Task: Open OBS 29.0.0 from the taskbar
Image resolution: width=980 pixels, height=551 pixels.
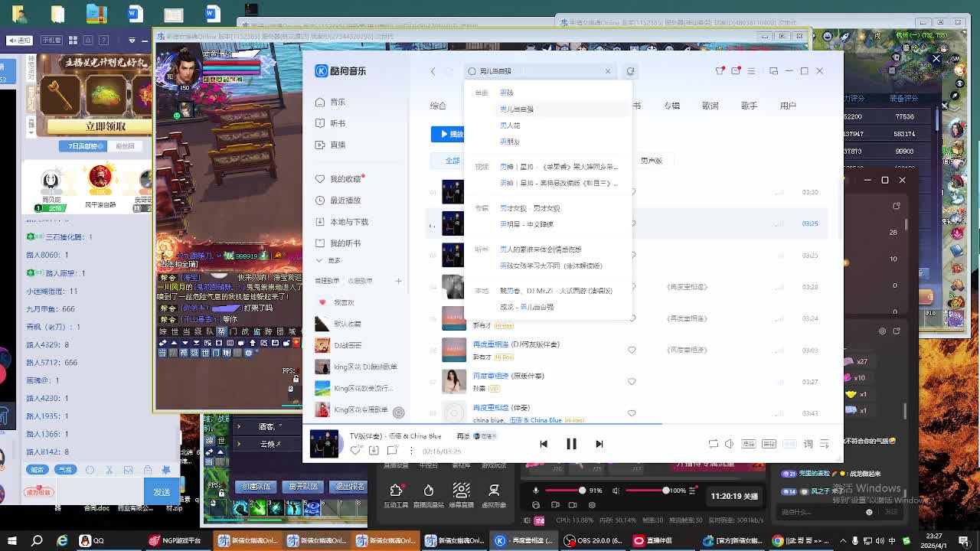Action: [594, 541]
